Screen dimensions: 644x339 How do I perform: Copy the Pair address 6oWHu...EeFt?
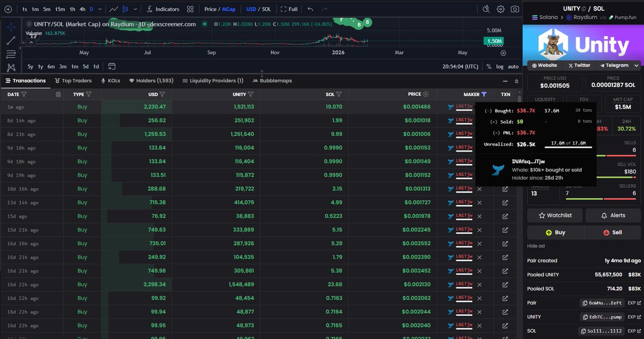click(602, 303)
